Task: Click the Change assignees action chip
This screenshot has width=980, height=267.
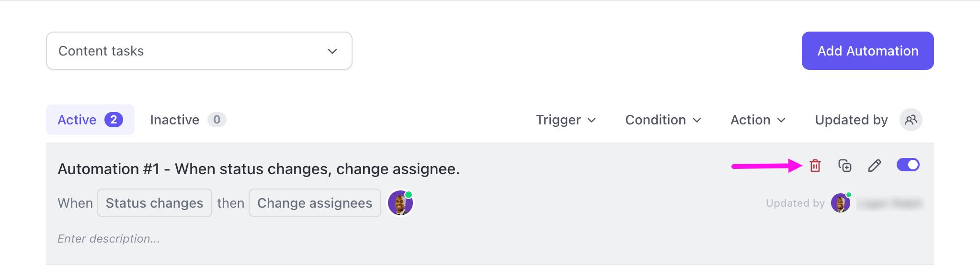Action: click(315, 203)
